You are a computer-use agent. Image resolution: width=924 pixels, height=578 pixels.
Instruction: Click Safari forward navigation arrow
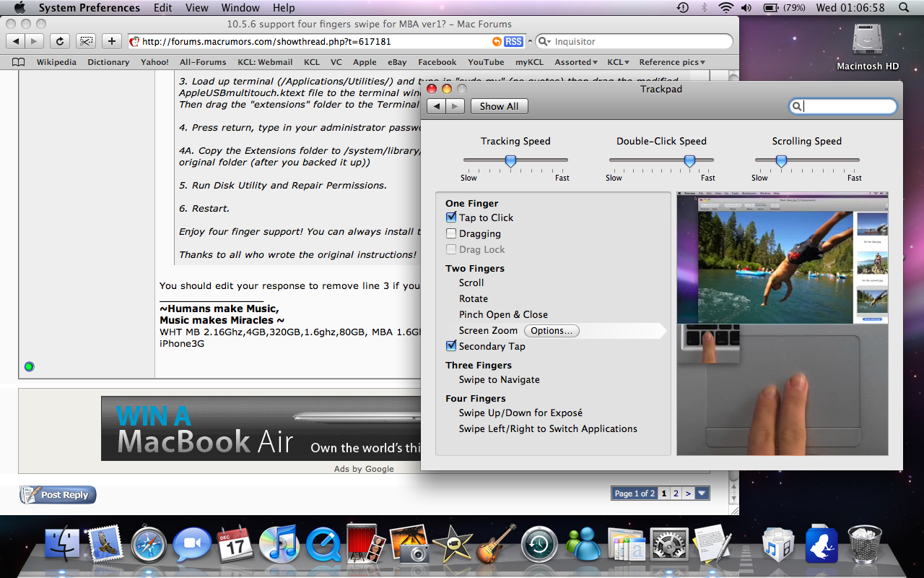tap(35, 41)
